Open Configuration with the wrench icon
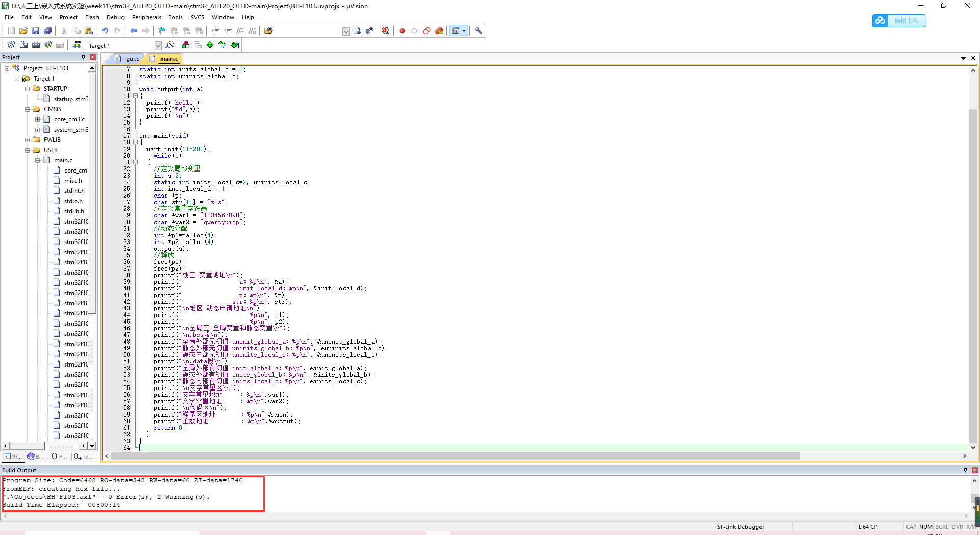The width and height of the screenshot is (980, 535). (x=478, y=31)
